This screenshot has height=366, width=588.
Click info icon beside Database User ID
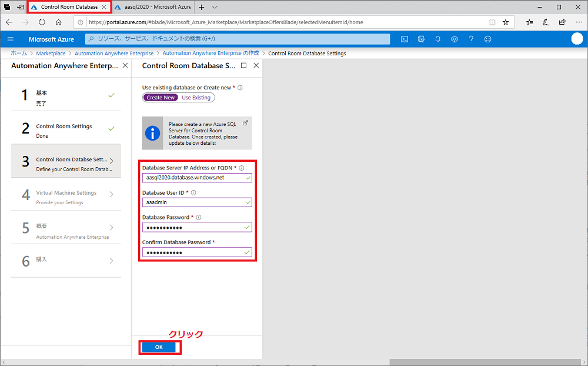(x=193, y=192)
